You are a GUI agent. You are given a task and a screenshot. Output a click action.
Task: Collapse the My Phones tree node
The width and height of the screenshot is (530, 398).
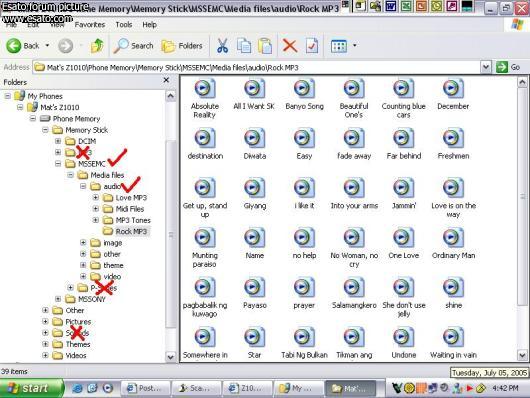[7, 96]
